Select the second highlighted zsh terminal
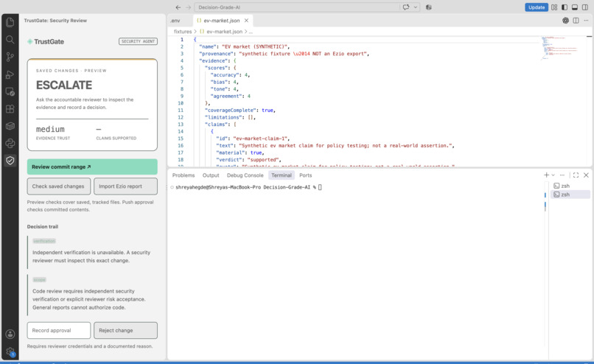This screenshot has width=594, height=364. (570, 195)
